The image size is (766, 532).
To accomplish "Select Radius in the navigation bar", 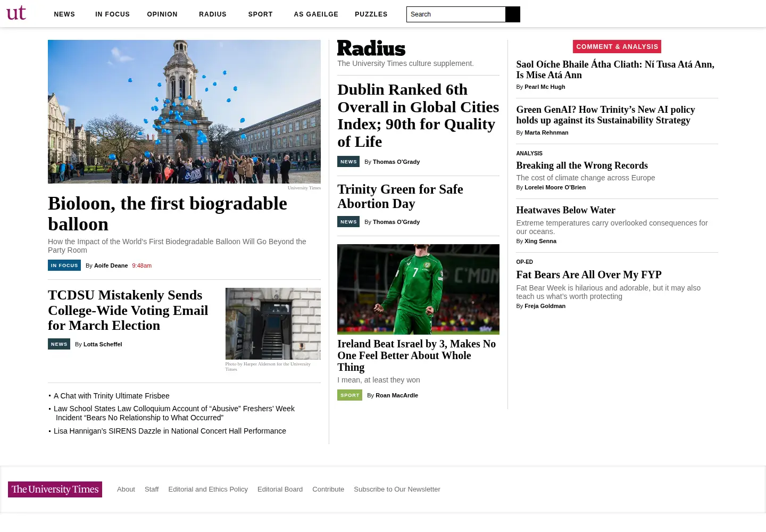I will (x=213, y=14).
